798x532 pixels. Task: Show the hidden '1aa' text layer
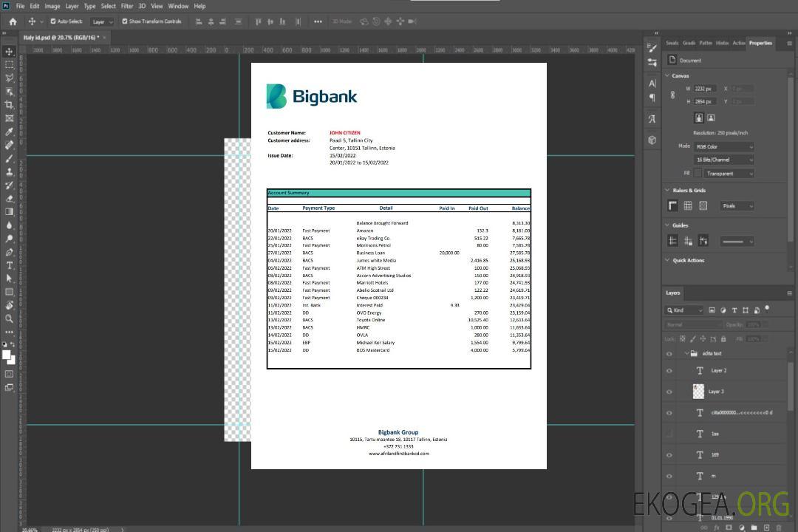[x=669, y=434]
